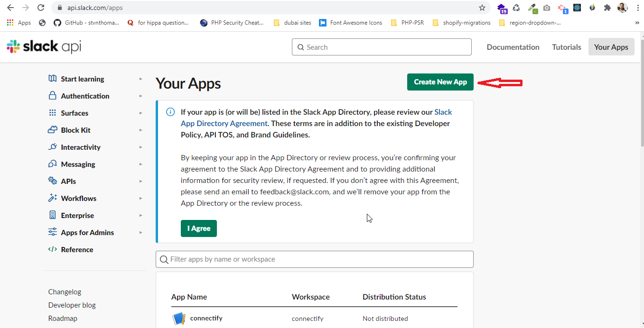Click the connectify app icon
Image resolution: width=644 pixels, height=328 pixels.
tap(178, 319)
